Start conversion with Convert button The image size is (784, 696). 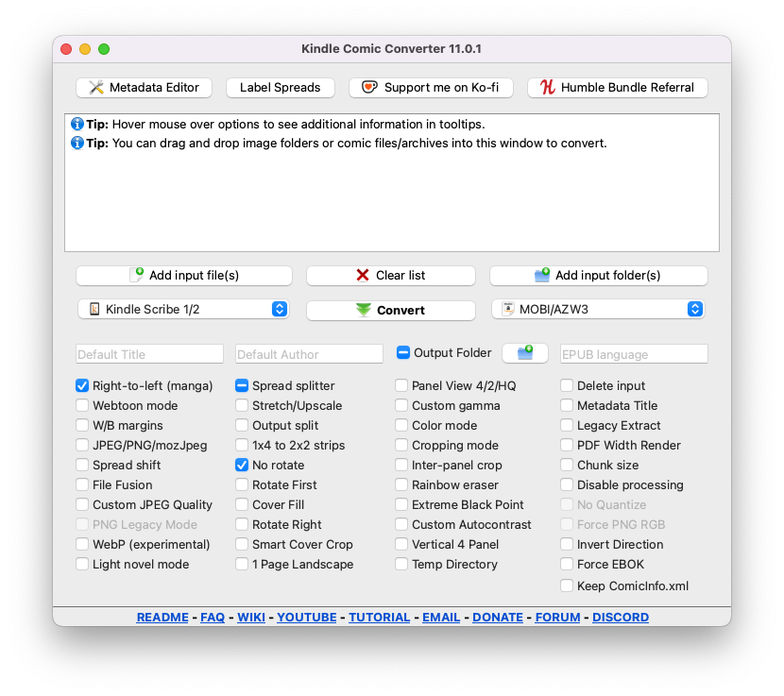pyautogui.click(x=390, y=310)
